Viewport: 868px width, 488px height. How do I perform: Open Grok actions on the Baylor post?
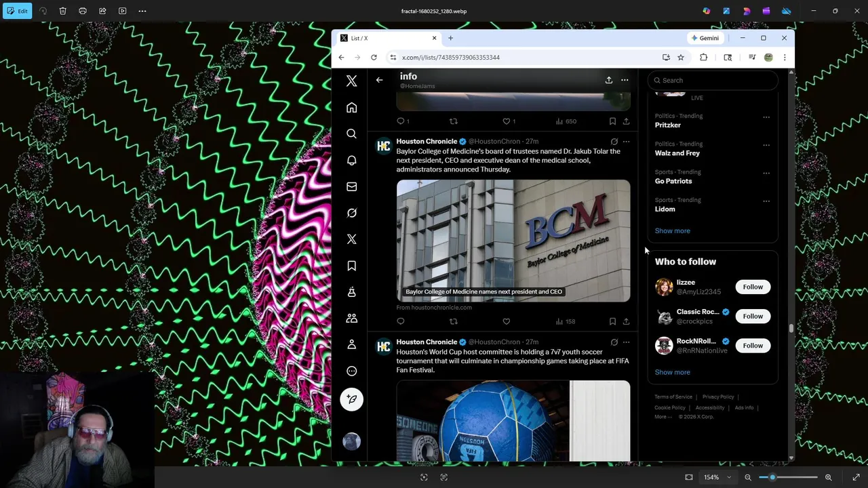pyautogui.click(x=614, y=142)
